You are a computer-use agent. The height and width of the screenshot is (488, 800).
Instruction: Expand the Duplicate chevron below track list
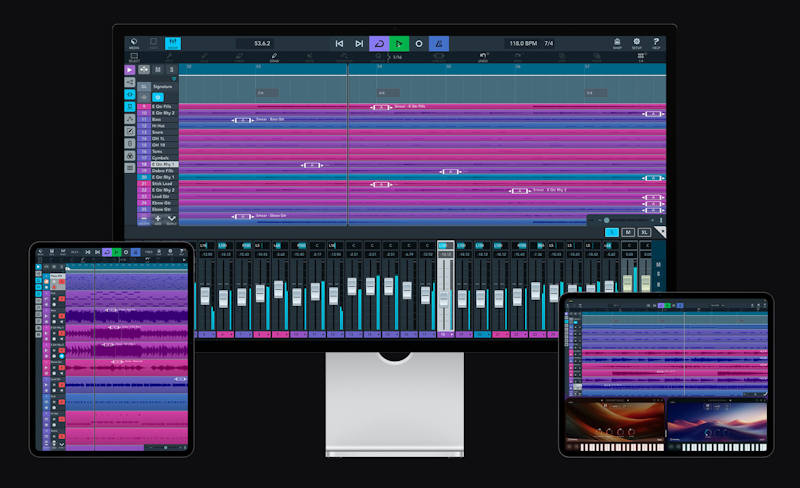click(171, 218)
